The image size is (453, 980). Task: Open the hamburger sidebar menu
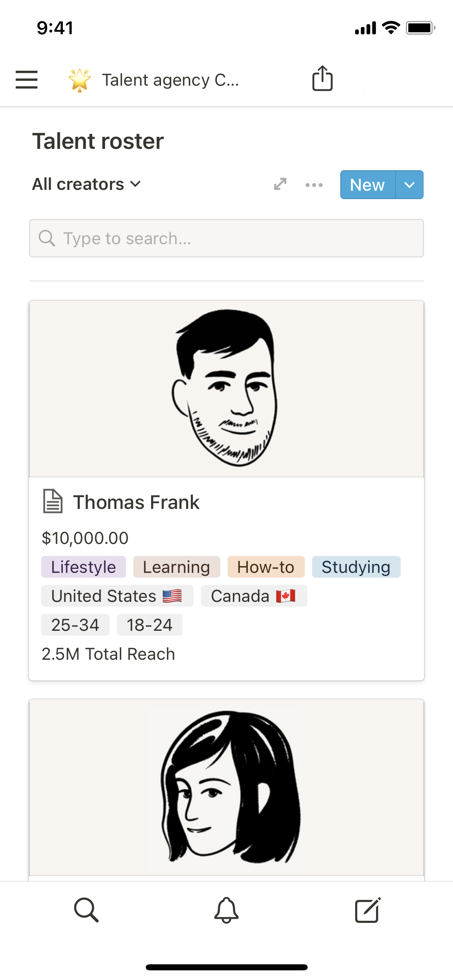[27, 79]
